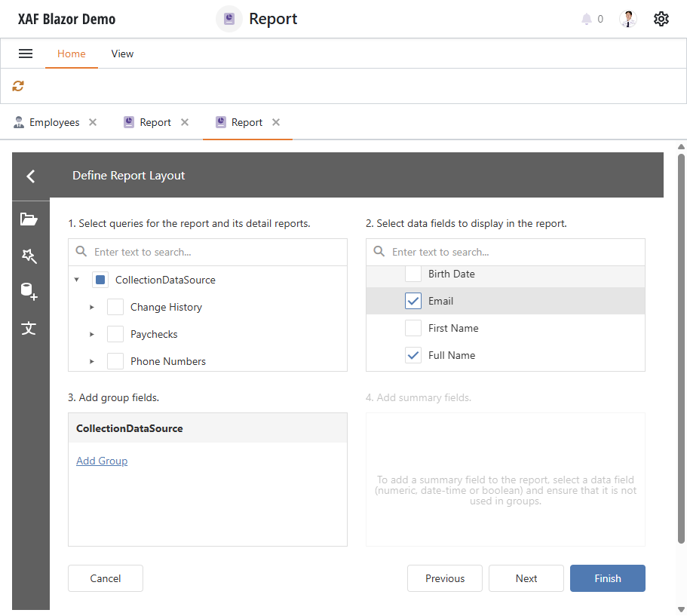
Task: Switch to the View ribbon tab
Action: [x=122, y=54]
